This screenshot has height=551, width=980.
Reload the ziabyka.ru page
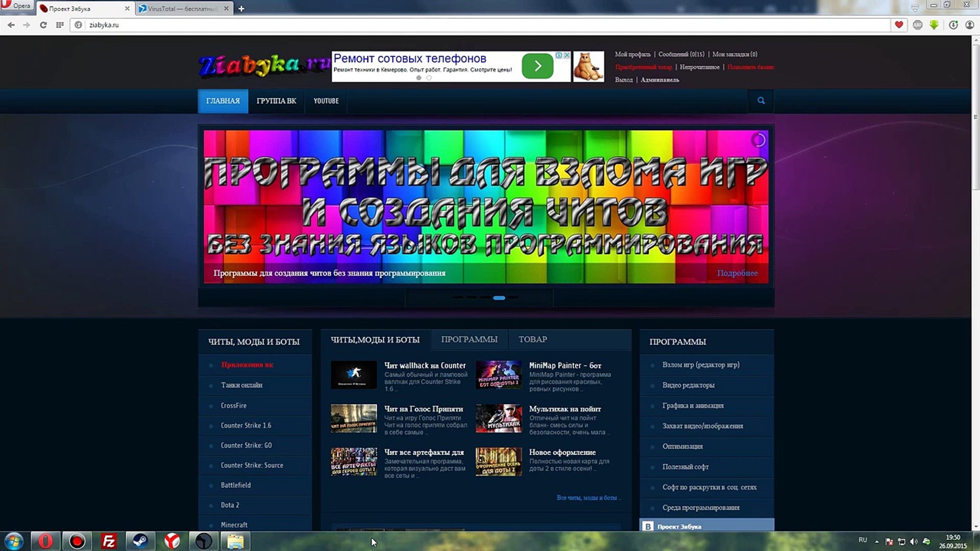[43, 25]
